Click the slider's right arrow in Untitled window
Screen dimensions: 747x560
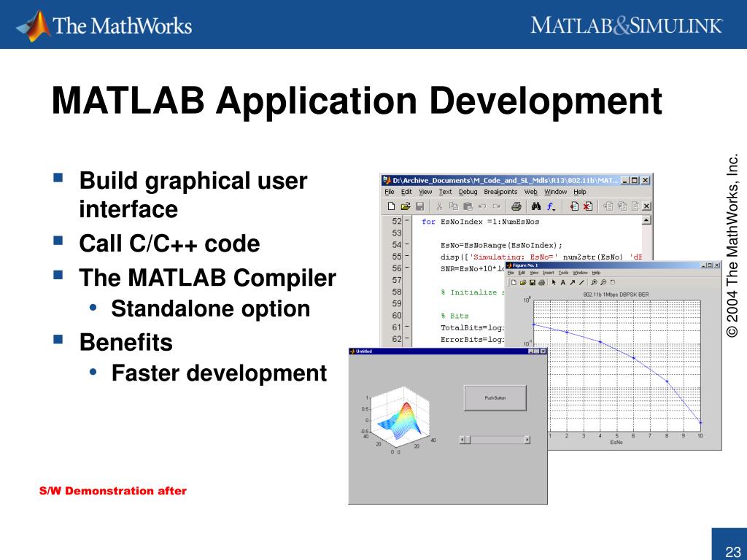(527, 440)
